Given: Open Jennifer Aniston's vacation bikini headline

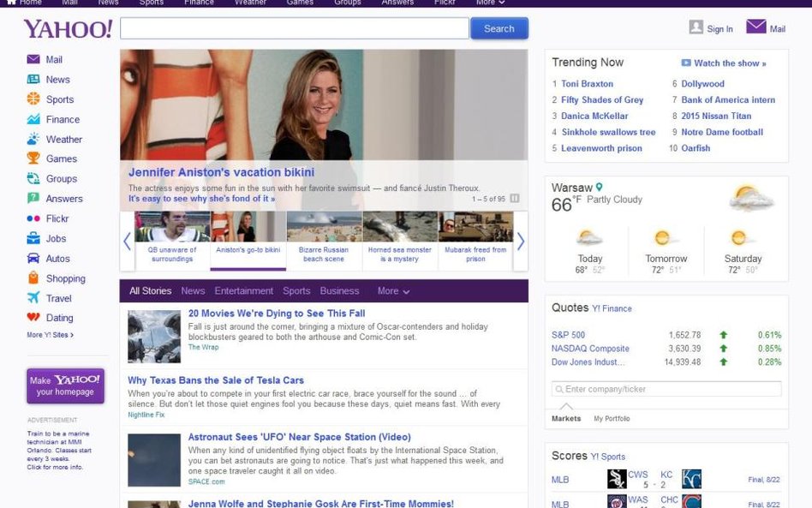Looking at the screenshot, I should pyautogui.click(x=221, y=172).
